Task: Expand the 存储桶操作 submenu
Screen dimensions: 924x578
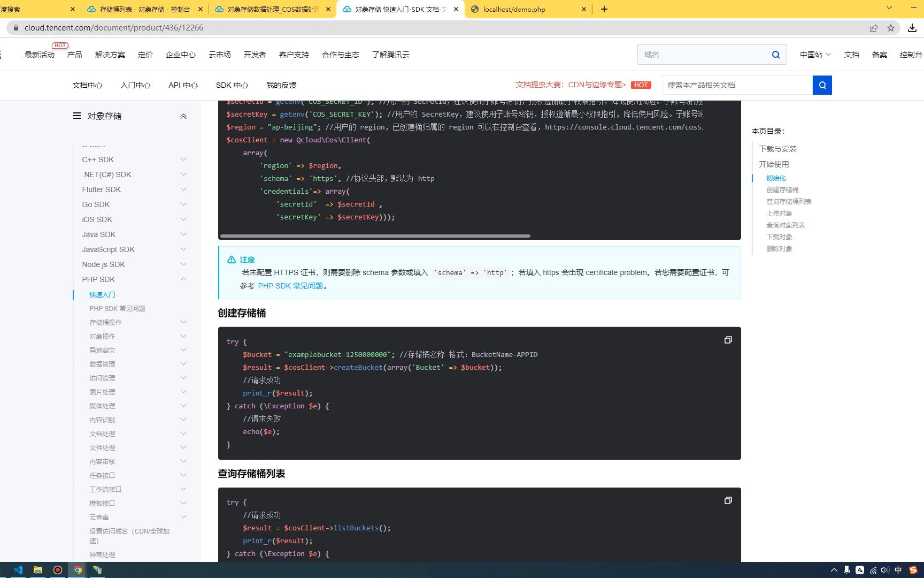Action: click(183, 322)
